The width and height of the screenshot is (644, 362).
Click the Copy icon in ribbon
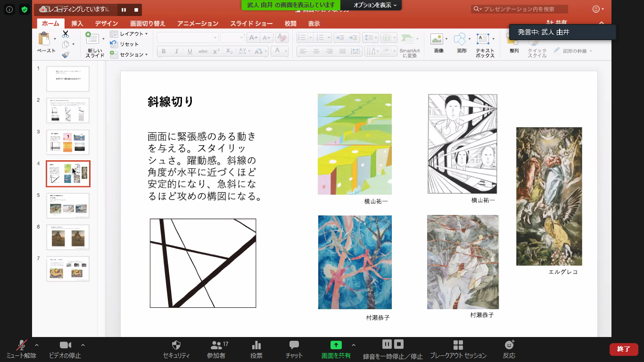pos(66,44)
